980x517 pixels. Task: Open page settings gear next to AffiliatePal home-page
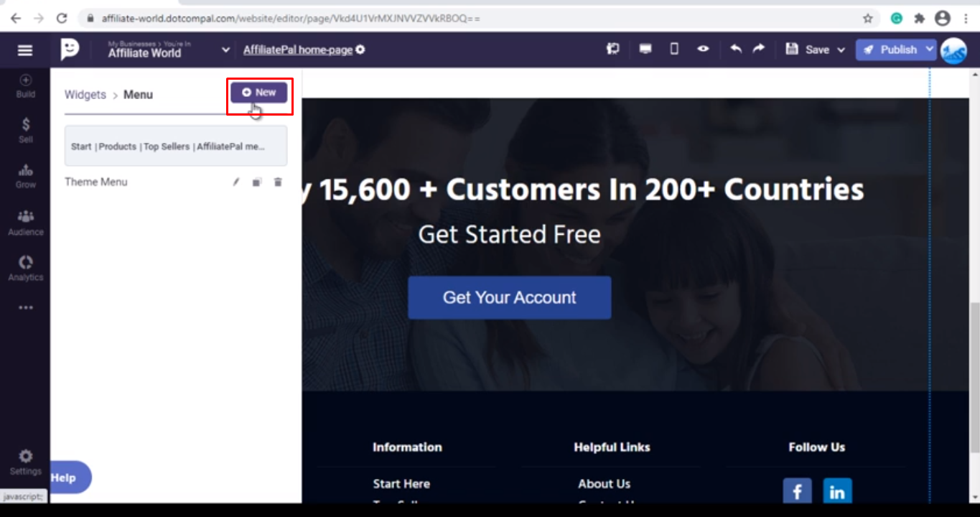tap(360, 50)
